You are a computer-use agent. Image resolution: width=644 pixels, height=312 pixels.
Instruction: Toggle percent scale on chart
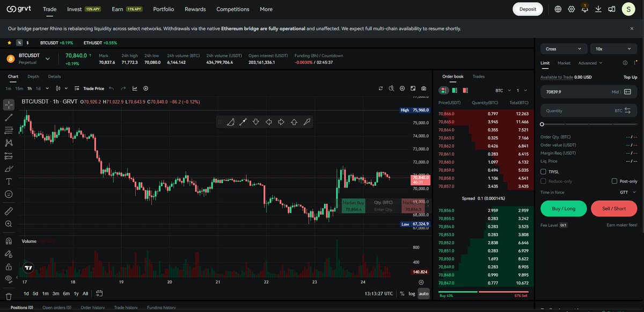coord(402,293)
